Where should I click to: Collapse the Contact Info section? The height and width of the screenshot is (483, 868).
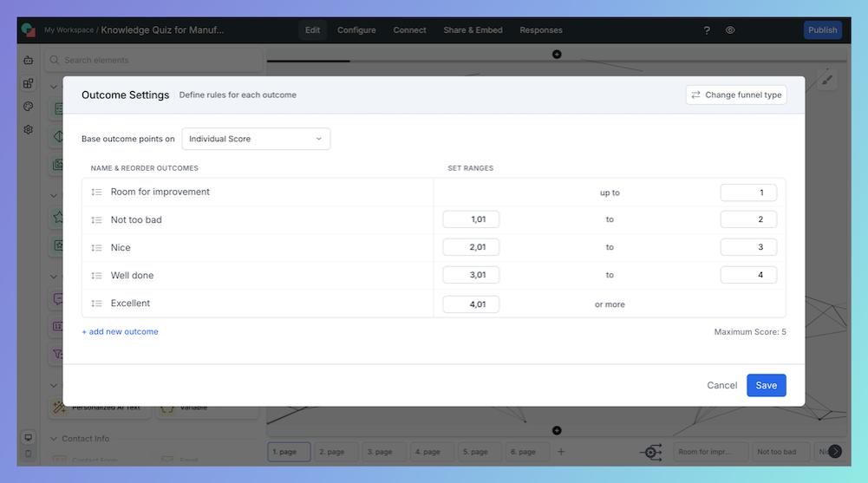click(x=55, y=439)
